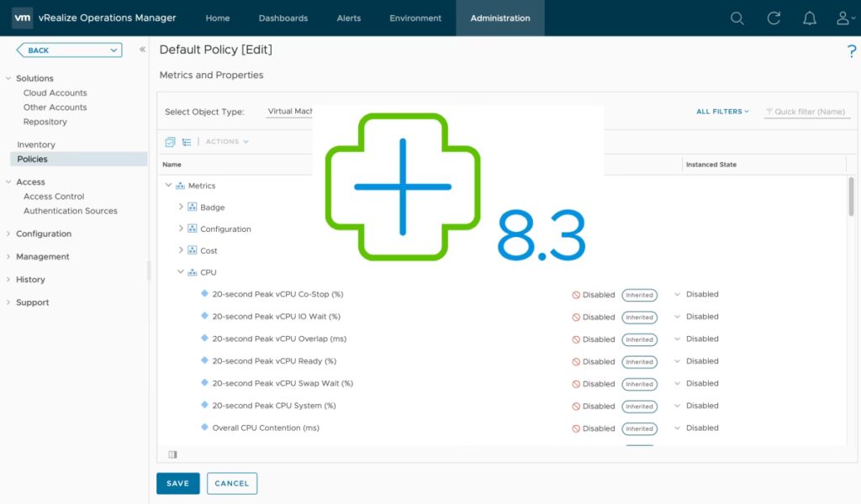
Task: Click the Cancel button
Action: point(231,484)
